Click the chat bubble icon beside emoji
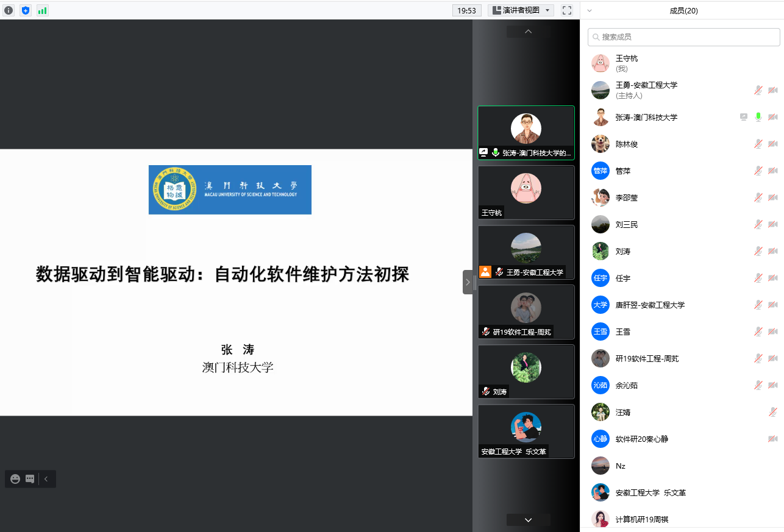This screenshot has height=532, width=784. (x=30, y=479)
